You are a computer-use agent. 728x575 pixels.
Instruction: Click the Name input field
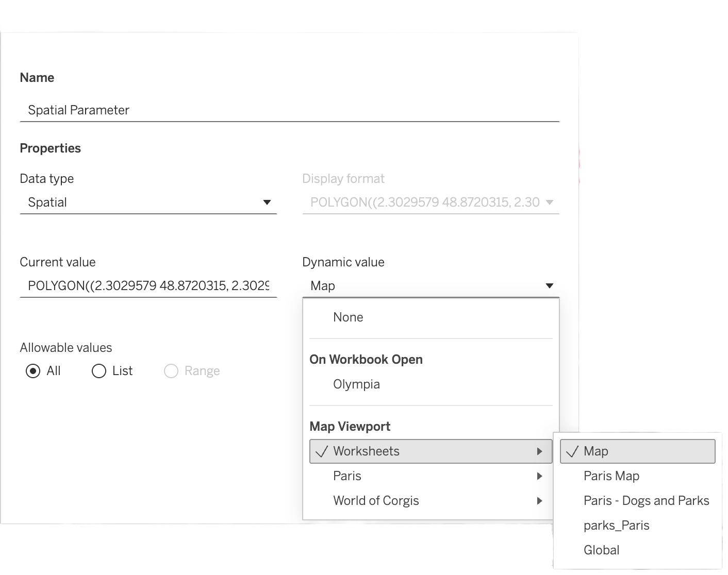point(289,110)
